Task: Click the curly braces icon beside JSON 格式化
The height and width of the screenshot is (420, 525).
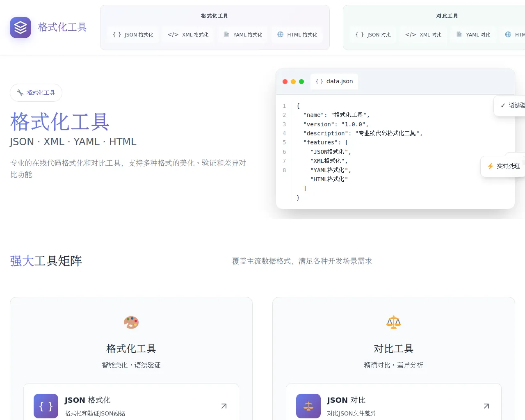Action: [117, 35]
